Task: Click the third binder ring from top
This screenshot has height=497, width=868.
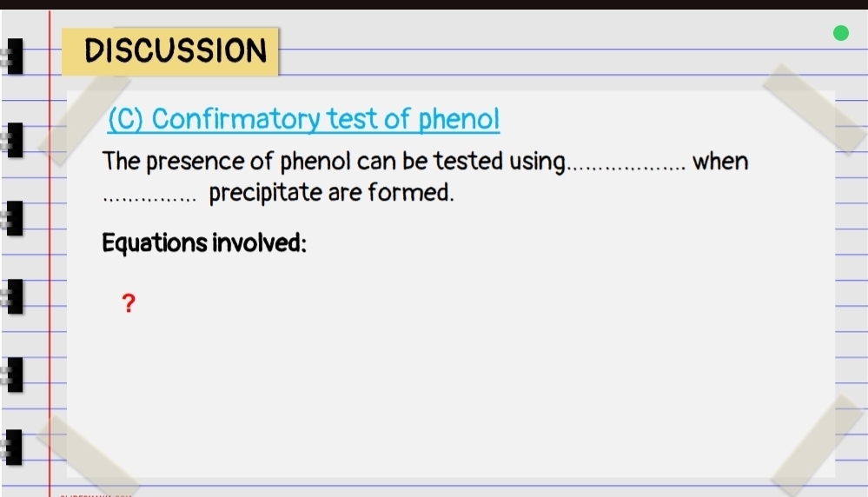Action: (x=15, y=218)
